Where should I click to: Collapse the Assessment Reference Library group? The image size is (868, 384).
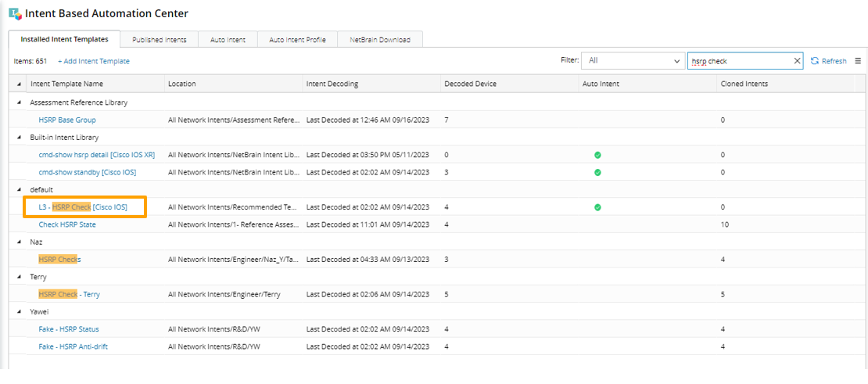click(x=19, y=102)
